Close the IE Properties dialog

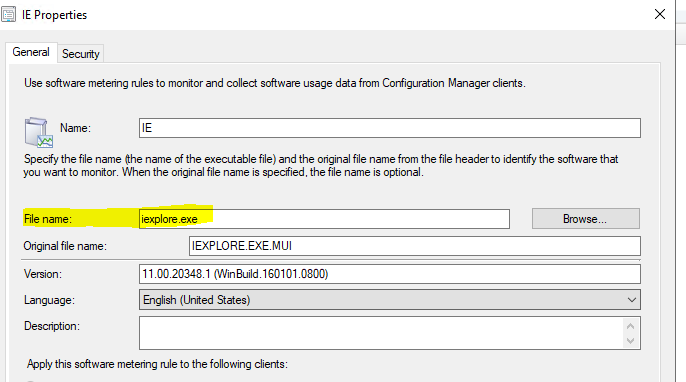tap(660, 14)
